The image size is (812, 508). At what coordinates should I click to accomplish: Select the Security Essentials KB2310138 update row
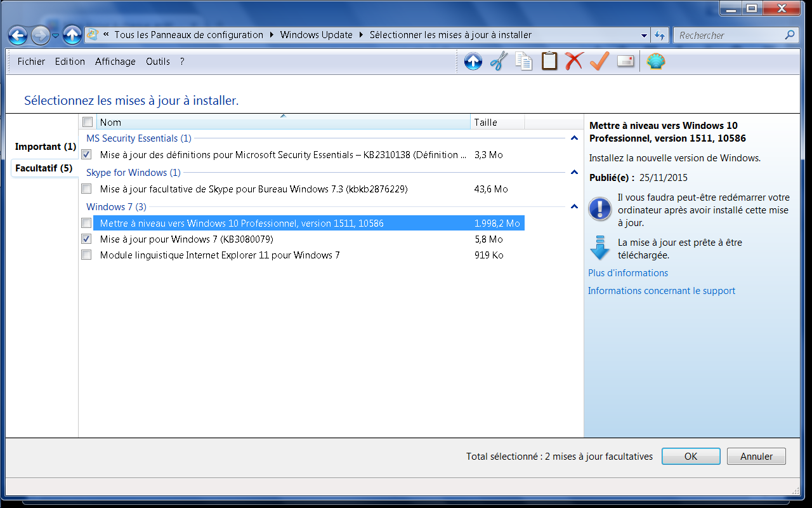coord(284,154)
